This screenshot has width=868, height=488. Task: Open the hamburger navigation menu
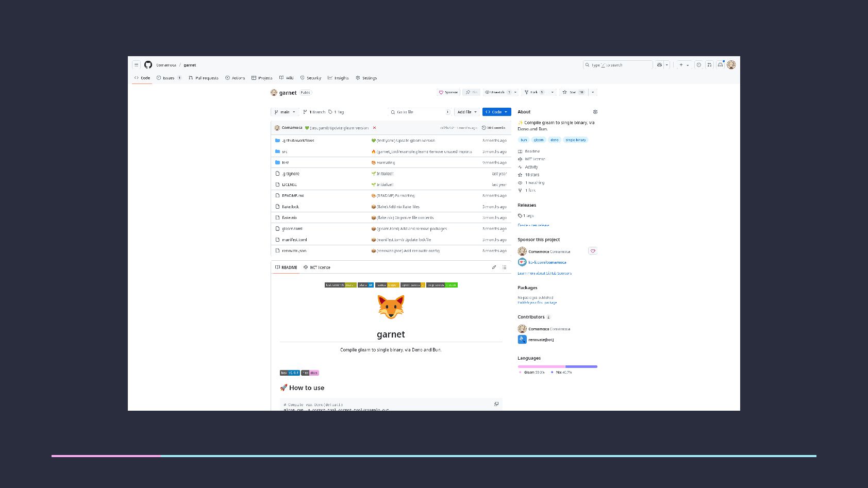coord(136,65)
